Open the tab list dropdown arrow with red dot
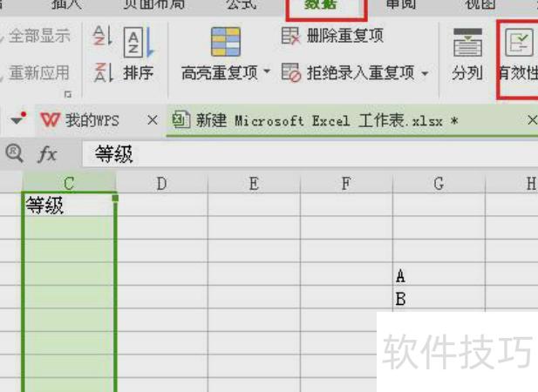This screenshot has width=538, height=392. tap(17, 118)
